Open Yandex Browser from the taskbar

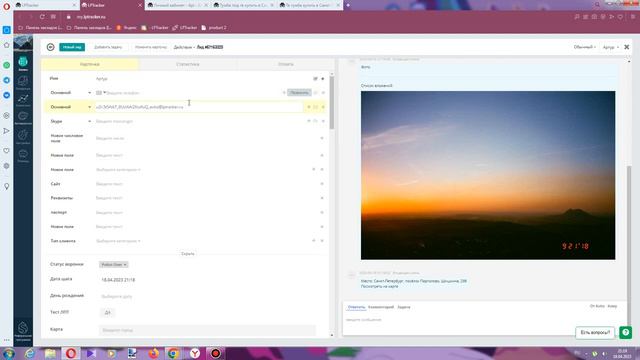click(195, 353)
